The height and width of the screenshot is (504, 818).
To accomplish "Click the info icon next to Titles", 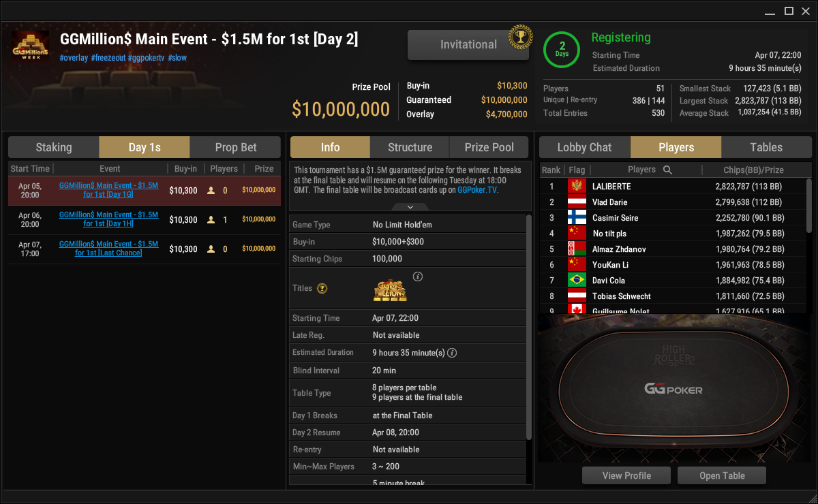I will [418, 277].
